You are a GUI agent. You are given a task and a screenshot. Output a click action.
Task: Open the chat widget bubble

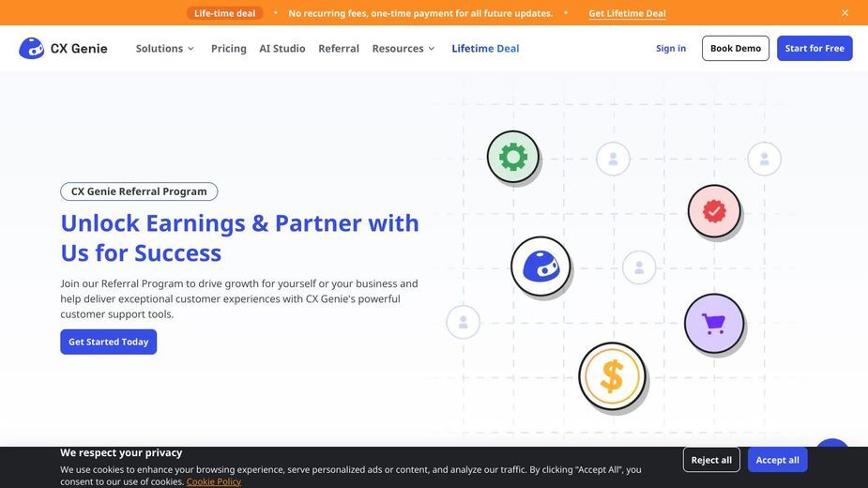point(832,443)
